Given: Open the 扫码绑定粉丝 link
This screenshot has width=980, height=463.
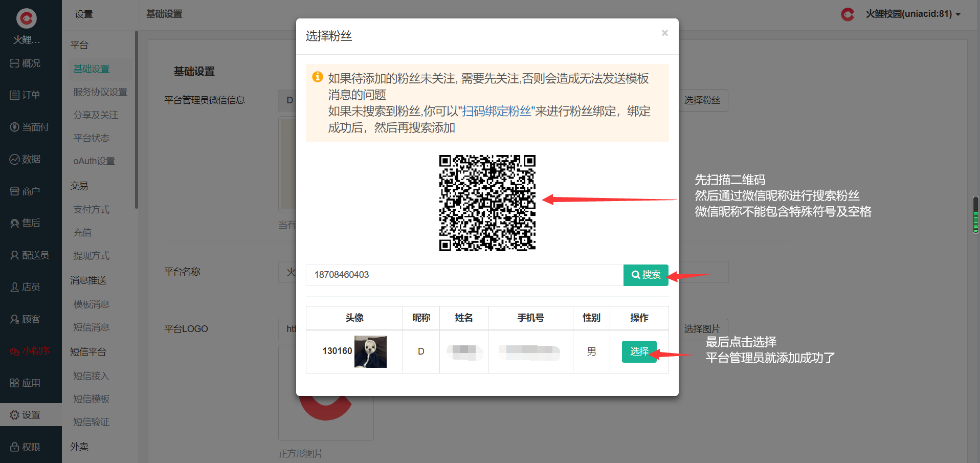Looking at the screenshot, I should [x=496, y=111].
